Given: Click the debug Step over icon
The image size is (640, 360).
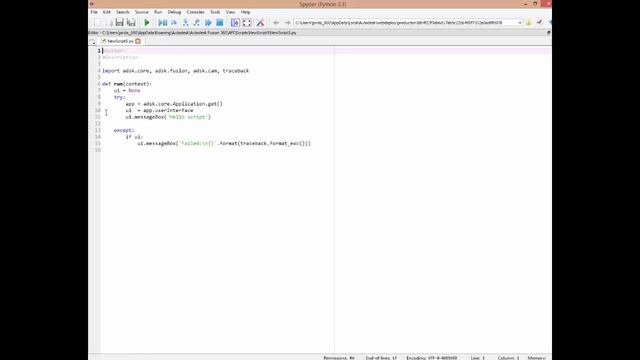Looking at the screenshot, I should (174, 23).
